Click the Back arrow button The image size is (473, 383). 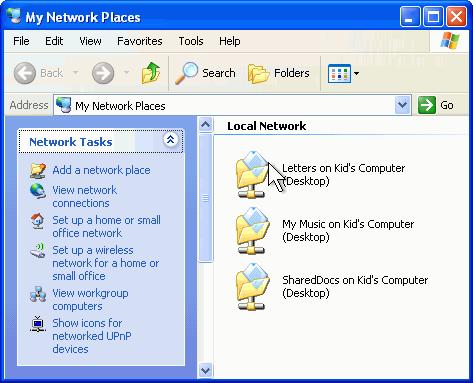pos(25,73)
